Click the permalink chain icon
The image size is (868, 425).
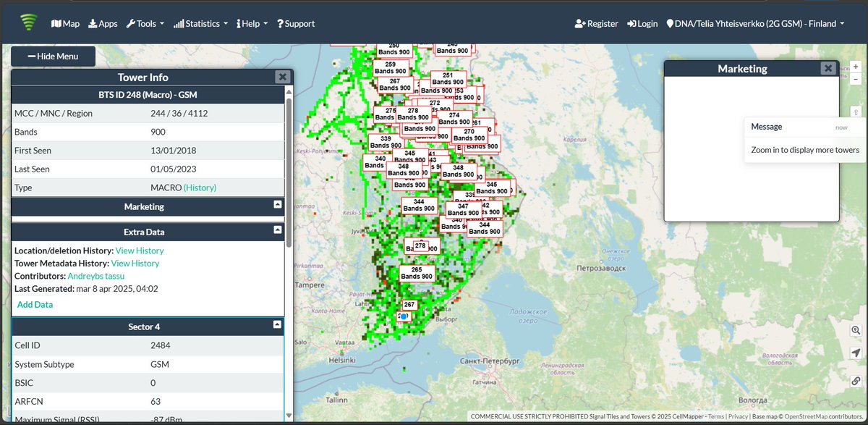tap(856, 381)
